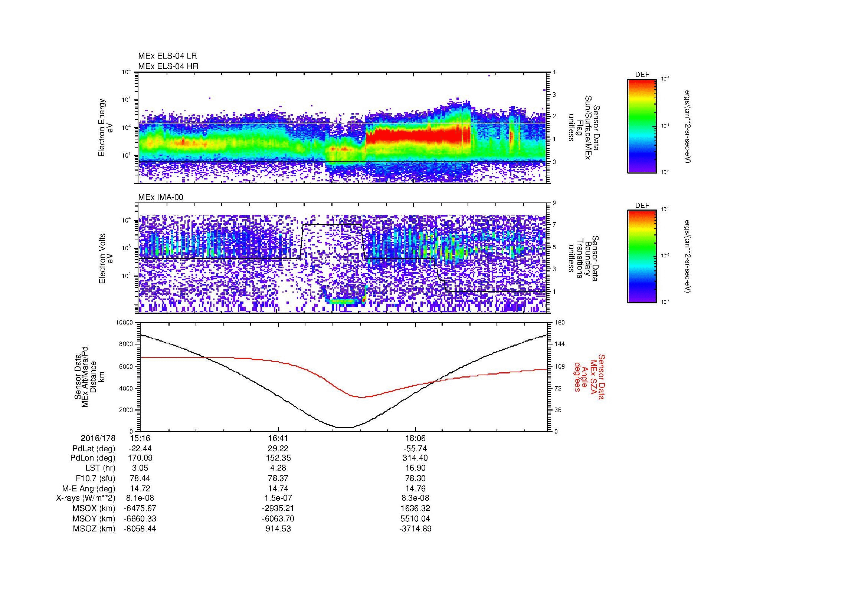868x613 pixels.
Task: Click F10.7 value 78.30
Action: pos(416,478)
